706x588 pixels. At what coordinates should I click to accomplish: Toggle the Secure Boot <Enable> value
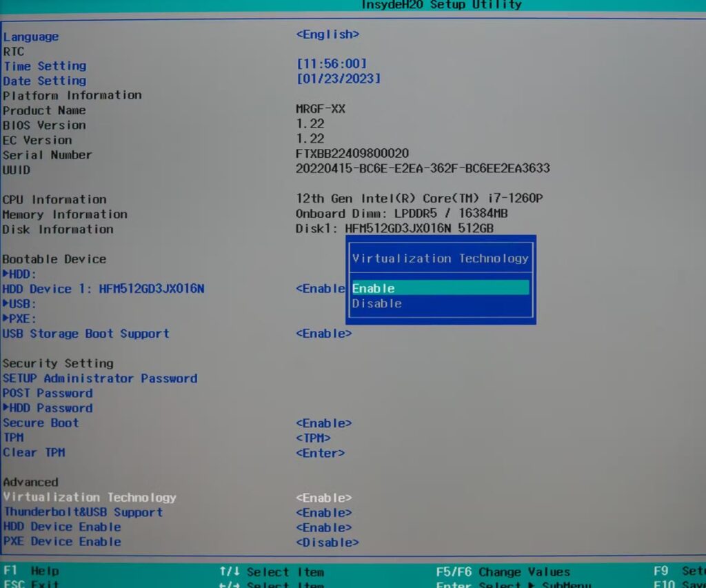pyautogui.click(x=323, y=423)
